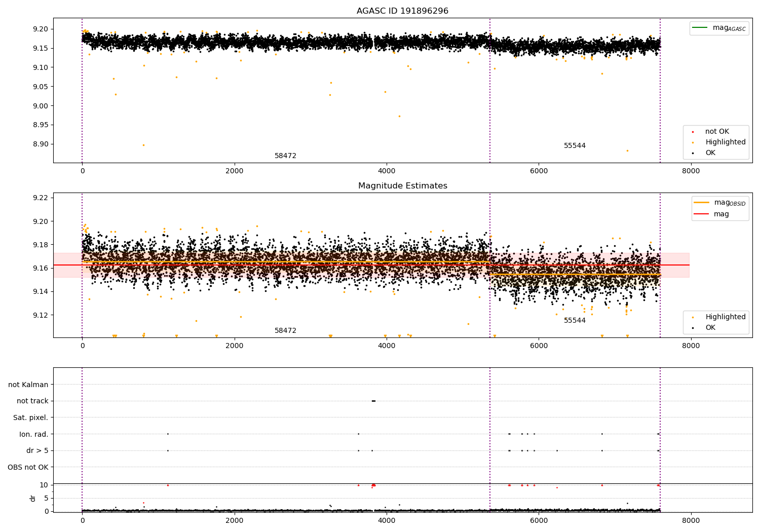
Task: Click the orange outlier point near 8.90 in top plot
Action: tap(143, 145)
